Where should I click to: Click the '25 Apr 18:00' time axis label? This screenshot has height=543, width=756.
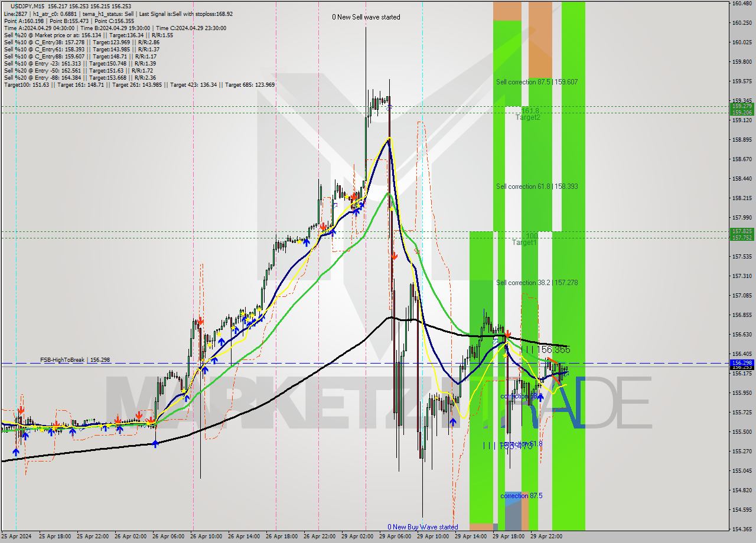55,537
